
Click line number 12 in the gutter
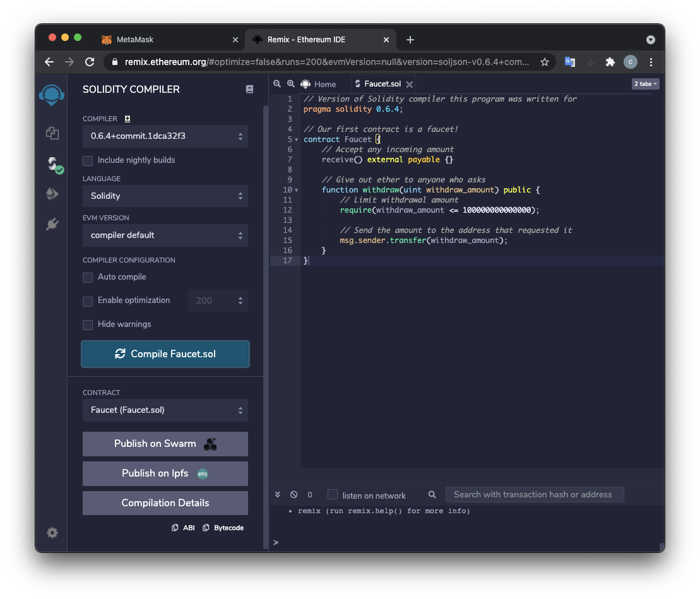pos(287,210)
